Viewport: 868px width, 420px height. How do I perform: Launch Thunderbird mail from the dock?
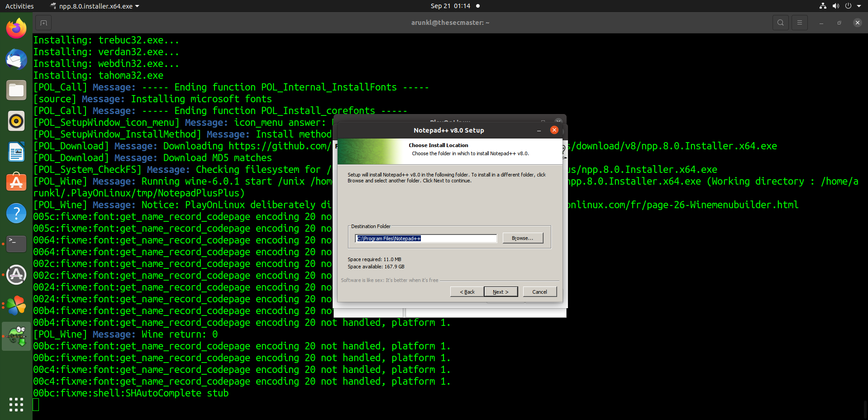16,59
